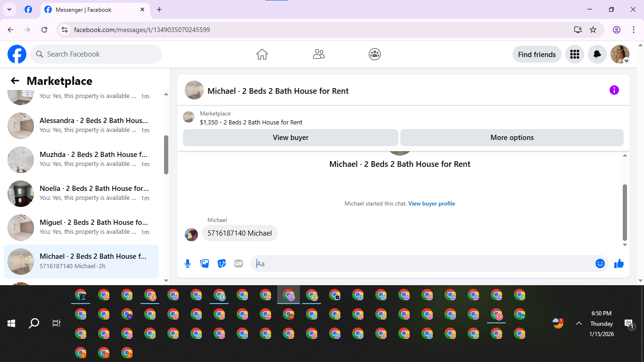
Task: View site information icon in address bar
Action: (x=65, y=30)
